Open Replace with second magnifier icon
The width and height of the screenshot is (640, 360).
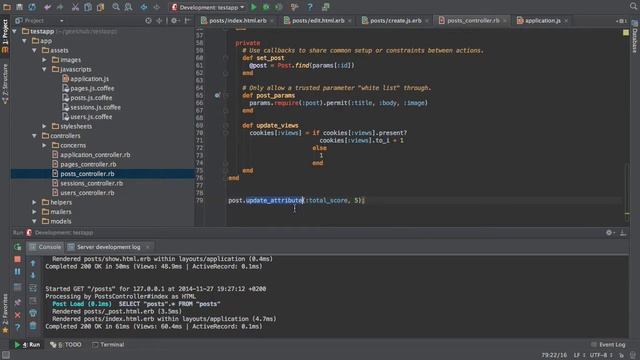pyautogui.click(x=128, y=7)
